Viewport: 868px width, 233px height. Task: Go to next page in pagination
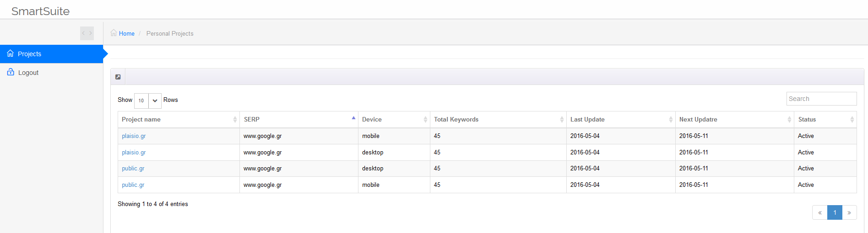click(849, 212)
